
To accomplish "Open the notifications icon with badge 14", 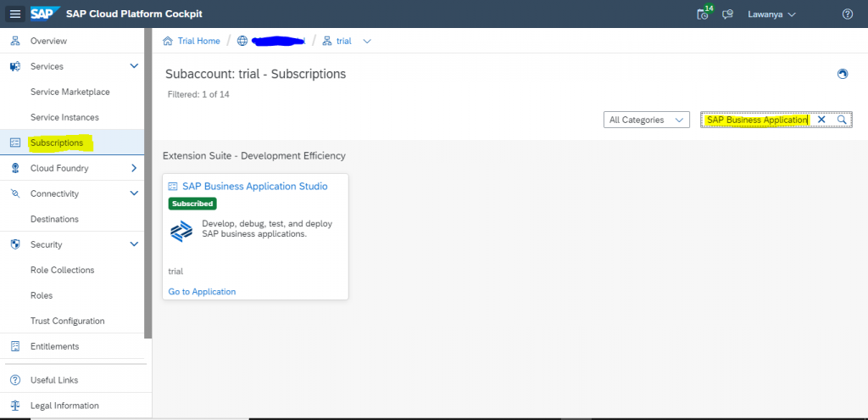I will click(704, 14).
